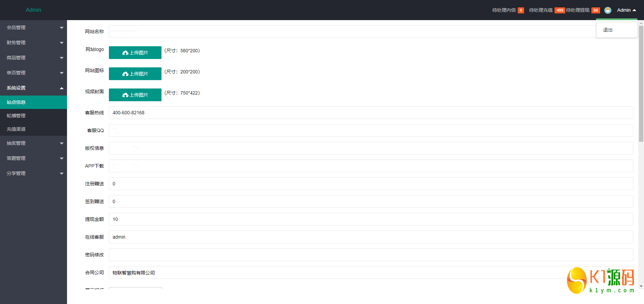Click the 客服热线 field label
The image size is (644, 304).
[x=94, y=113]
